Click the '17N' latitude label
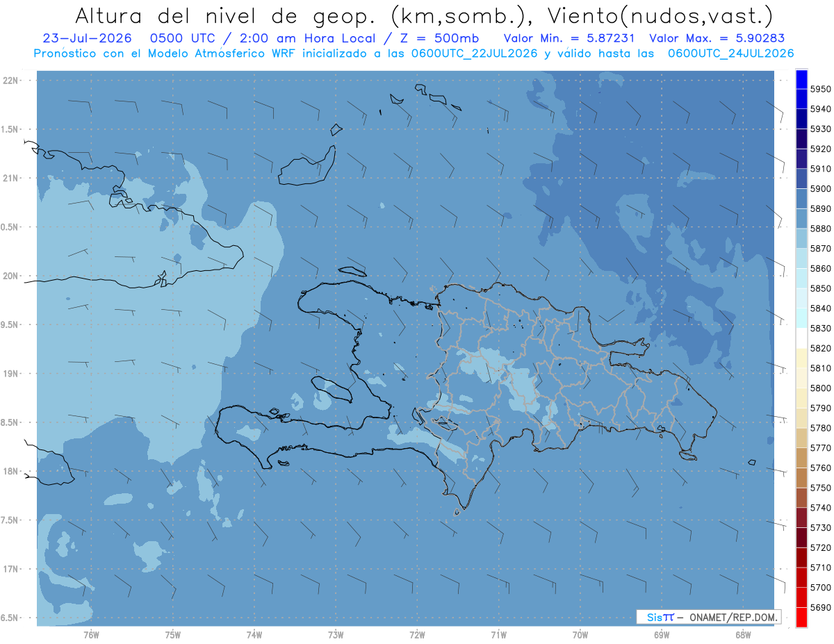The image size is (834, 644). coord(11,569)
